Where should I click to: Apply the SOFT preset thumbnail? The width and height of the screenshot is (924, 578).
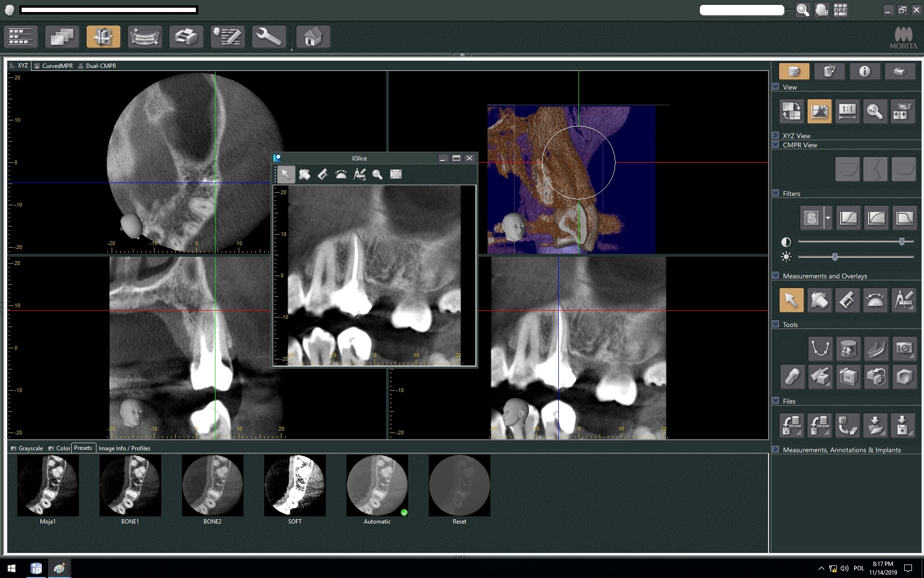295,486
